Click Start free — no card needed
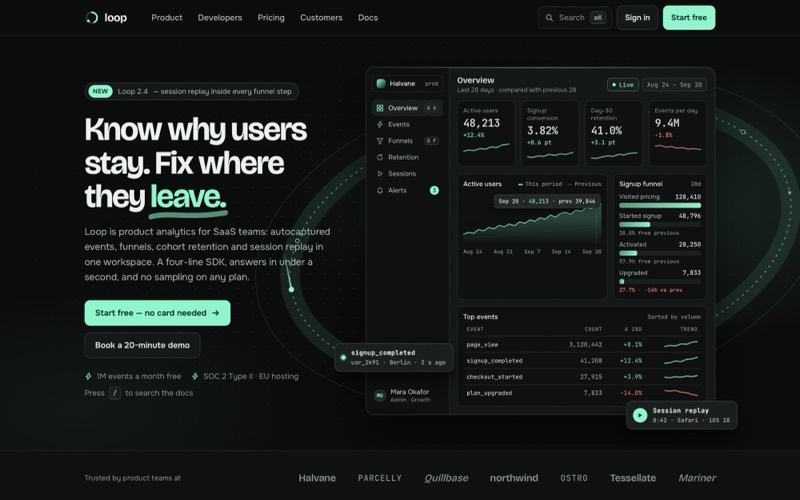Image resolution: width=800 pixels, height=500 pixels. coord(157,313)
